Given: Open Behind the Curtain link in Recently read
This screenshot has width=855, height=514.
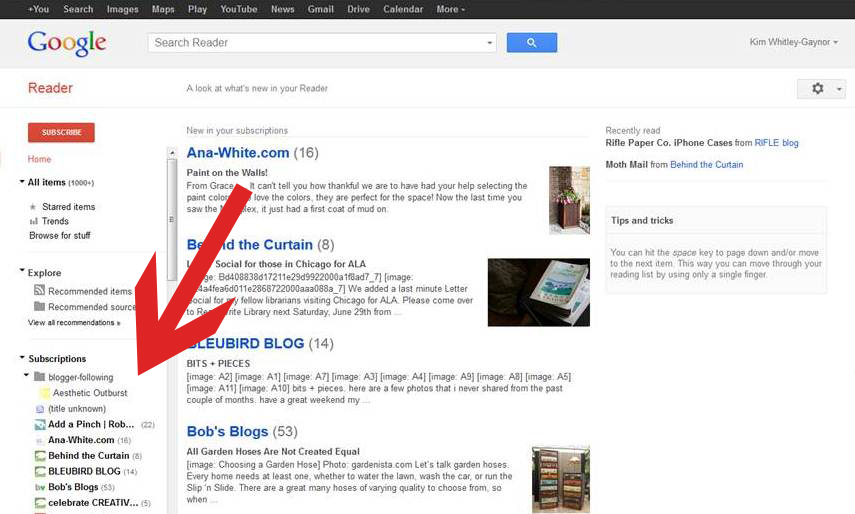Looking at the screenshot, I should (707, 165).
